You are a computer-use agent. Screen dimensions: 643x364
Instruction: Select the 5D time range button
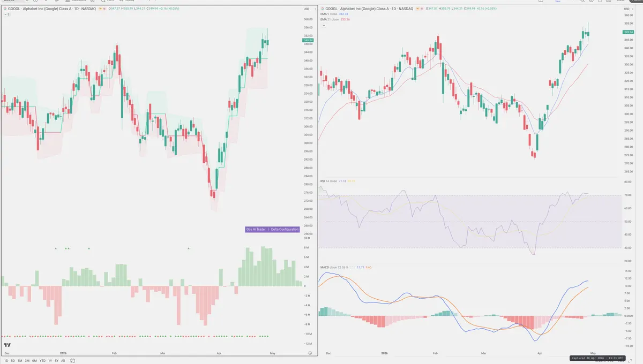point(13,361)
